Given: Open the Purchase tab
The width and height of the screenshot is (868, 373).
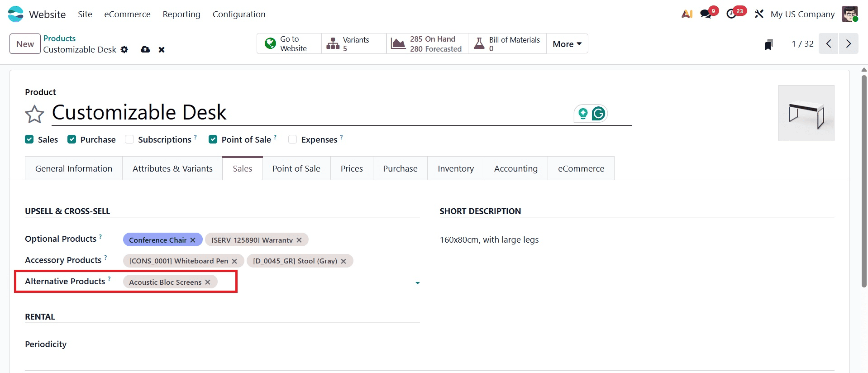Looking at the screenshot, I should click(400, 168).
